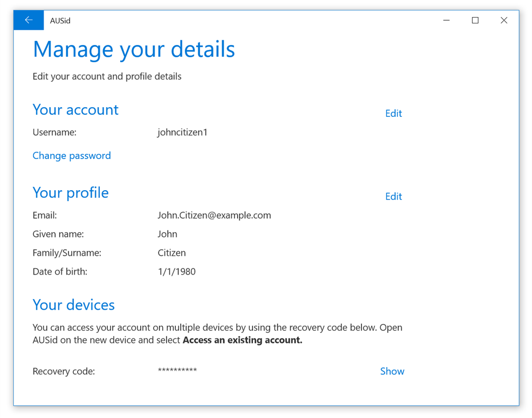Viewport: 532px width, 418px height.
Task: Close the AUSid application
Action: click(x=503, y=20)
